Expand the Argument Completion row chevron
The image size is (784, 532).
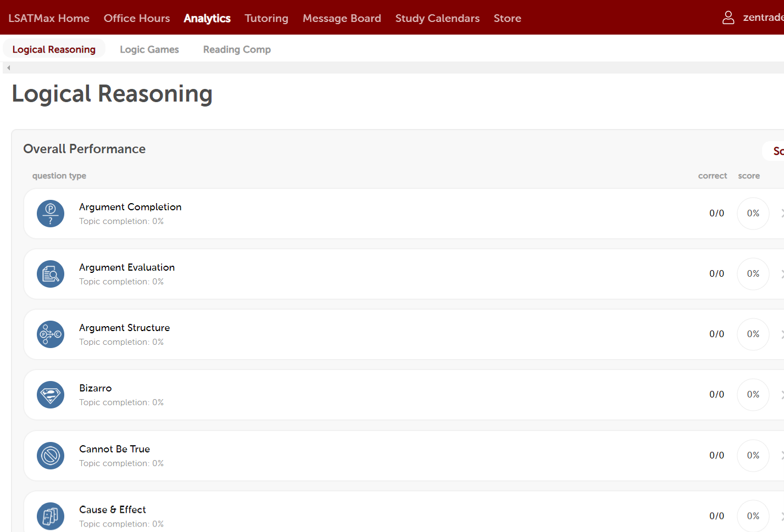781,214
